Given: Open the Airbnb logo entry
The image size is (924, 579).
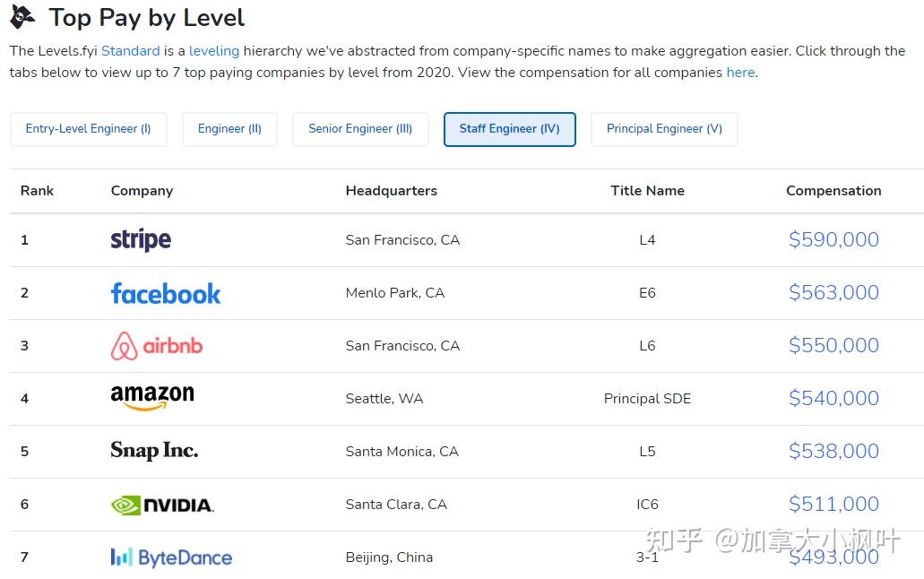Looking at the screenshot, I should (x=157, y=345).
